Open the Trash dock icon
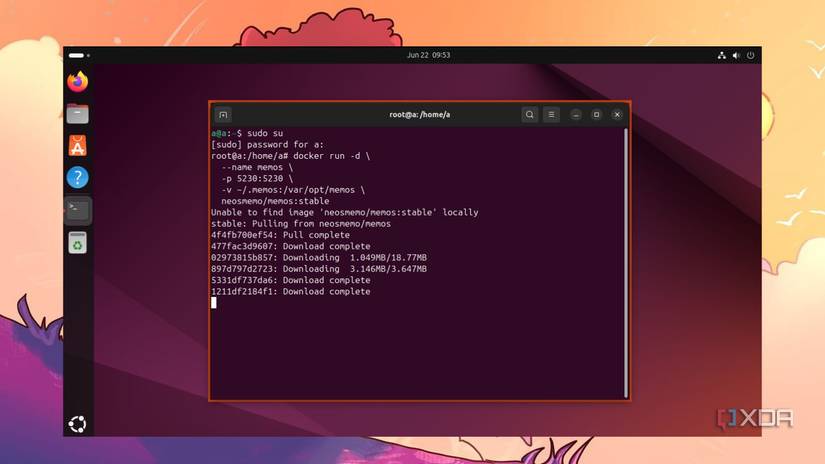 [x=77, y=243]
